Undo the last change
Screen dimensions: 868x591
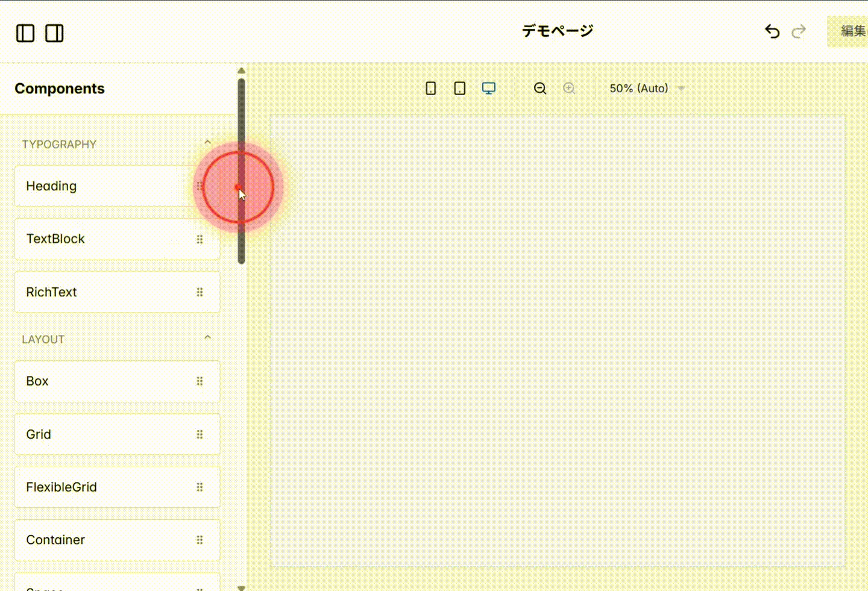click(772, 31)
